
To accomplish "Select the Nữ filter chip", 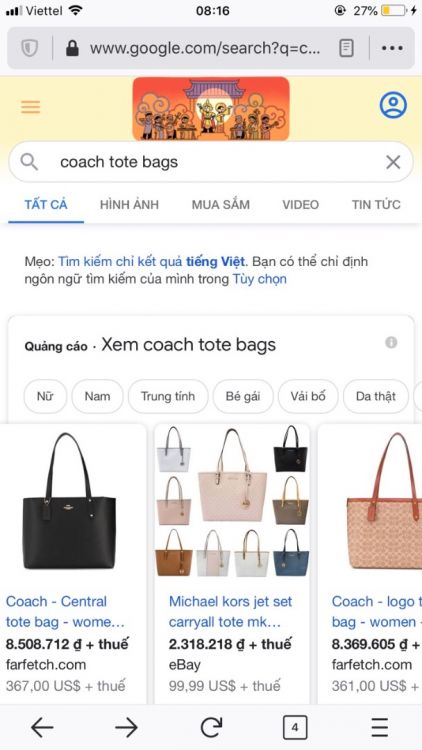I will click(45, 396).
